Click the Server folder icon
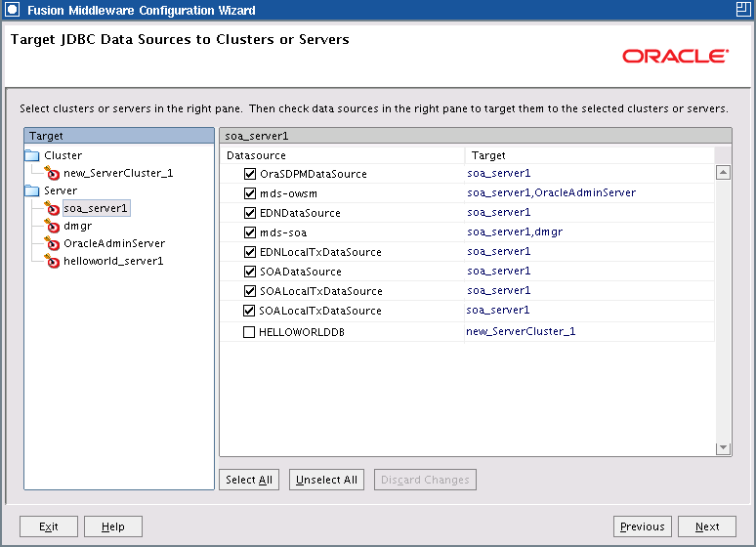Image resolution: width=756 pixels, height=547 pixels. tap(32, 190)
